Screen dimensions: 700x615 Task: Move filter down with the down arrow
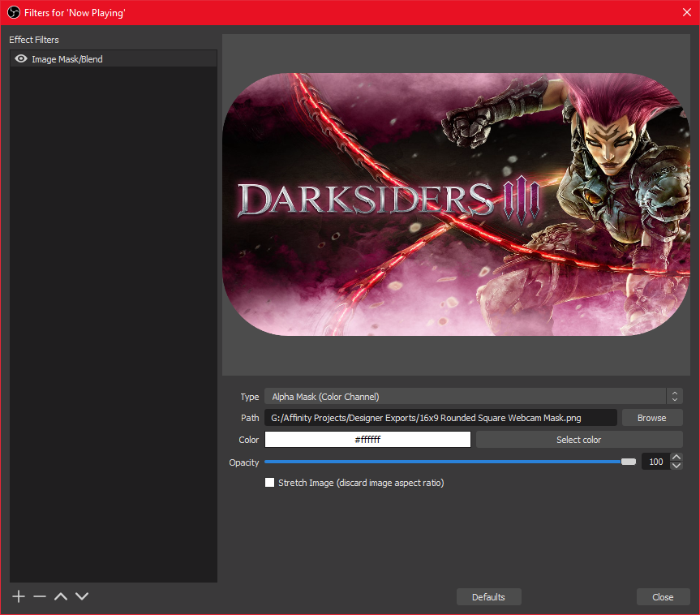[82, 596]
